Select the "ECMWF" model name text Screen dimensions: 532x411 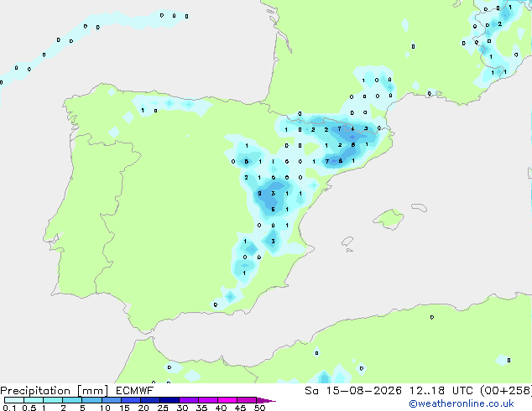click(135, 391)
